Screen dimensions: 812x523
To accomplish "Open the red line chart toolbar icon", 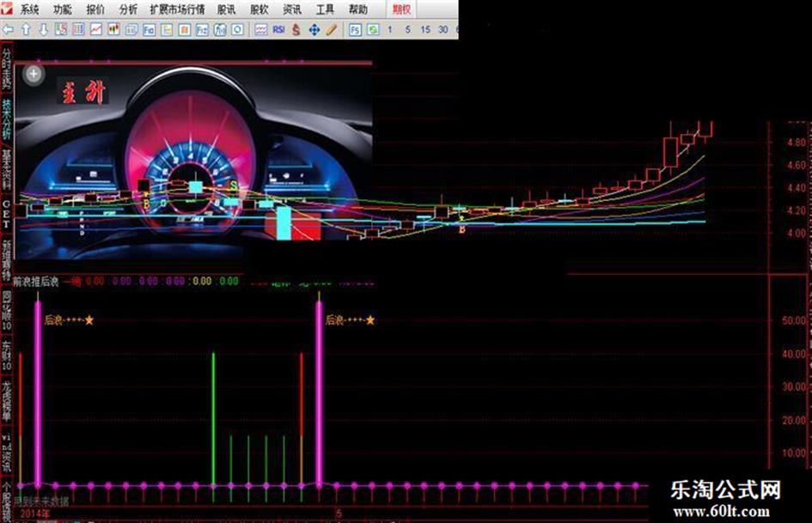I will coord(96,29).
